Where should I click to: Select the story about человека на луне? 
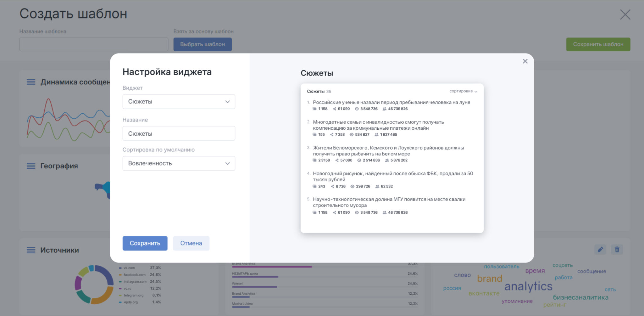pyautogui.click(x=391, y=102)
